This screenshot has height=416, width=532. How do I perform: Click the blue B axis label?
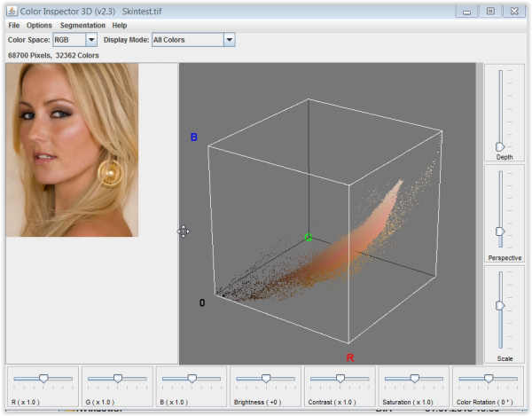coord(194,137)
